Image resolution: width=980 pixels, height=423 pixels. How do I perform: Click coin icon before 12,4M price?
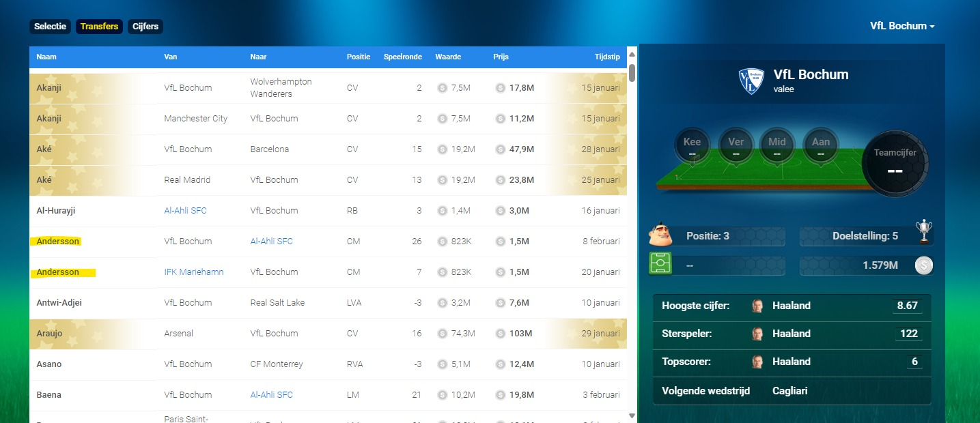(x=500, y=364)
